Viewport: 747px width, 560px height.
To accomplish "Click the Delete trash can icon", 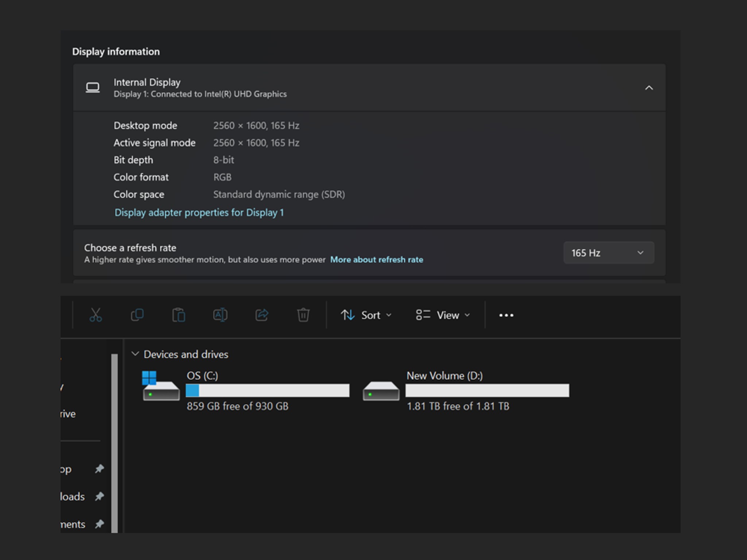I will [303, 315].
